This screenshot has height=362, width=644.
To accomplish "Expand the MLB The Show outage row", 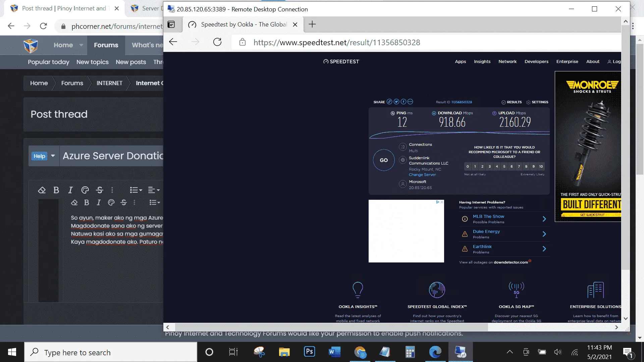I will 504,219.
